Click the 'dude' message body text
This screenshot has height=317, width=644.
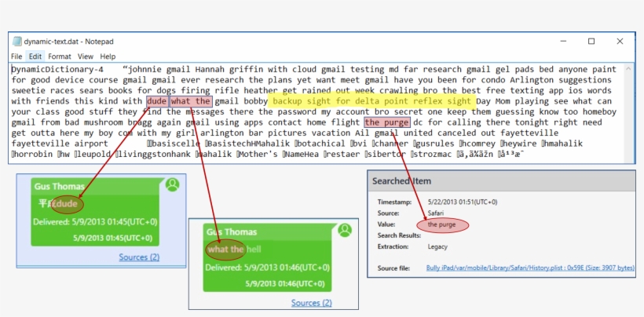point(58,204)
